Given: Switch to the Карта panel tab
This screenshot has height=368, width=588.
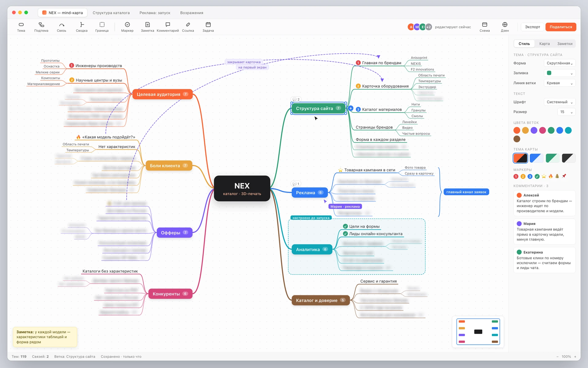Looking at the screenshot, I should click(x=545, y=44).
